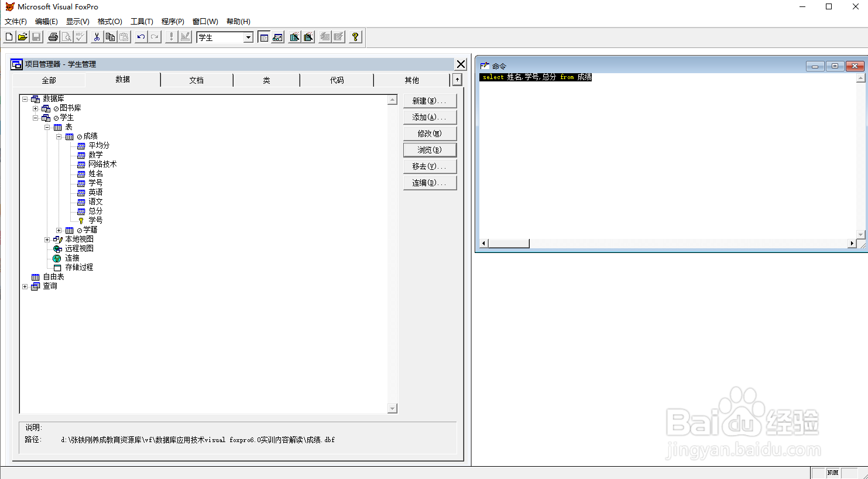This screenshot has width=868, height=479.
Task: Toggle the Command Window toolbar icon
Action: coord(264,37)
